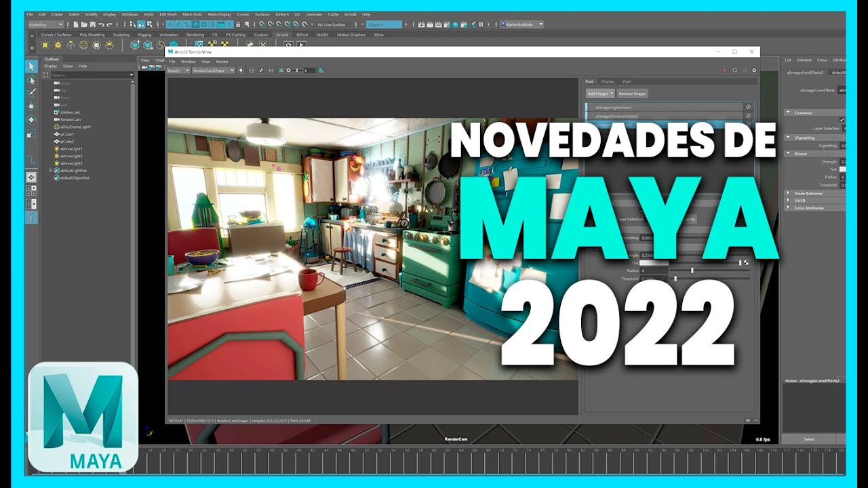Expand the defaultLightSet tree node
868x488 pixels.
tap(50, 171)
